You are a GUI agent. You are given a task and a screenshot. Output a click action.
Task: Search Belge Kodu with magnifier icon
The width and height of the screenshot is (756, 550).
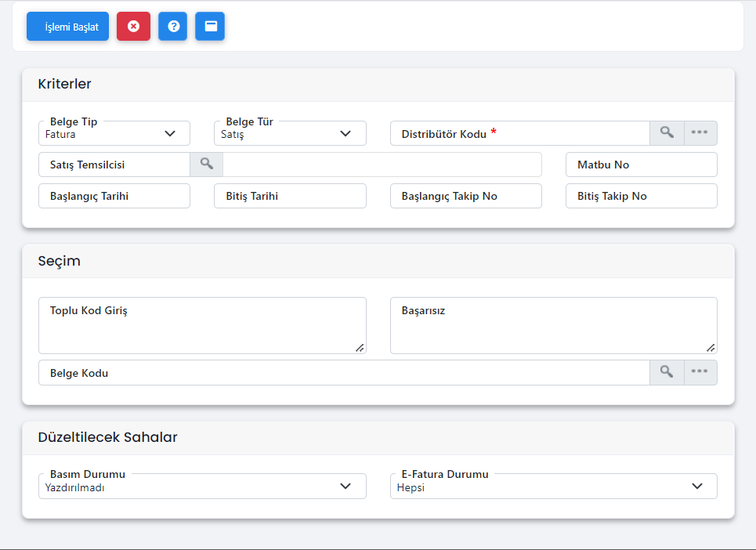point(667,371)
